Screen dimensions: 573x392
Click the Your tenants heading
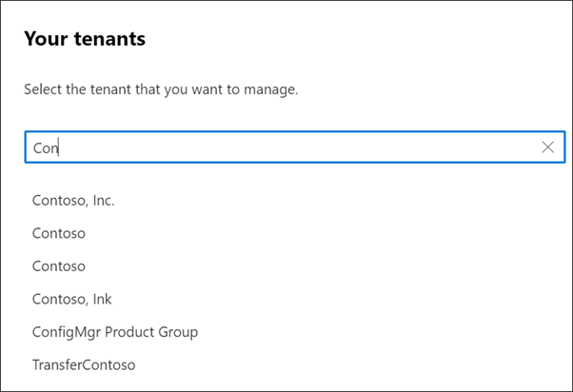click(84, 39)
